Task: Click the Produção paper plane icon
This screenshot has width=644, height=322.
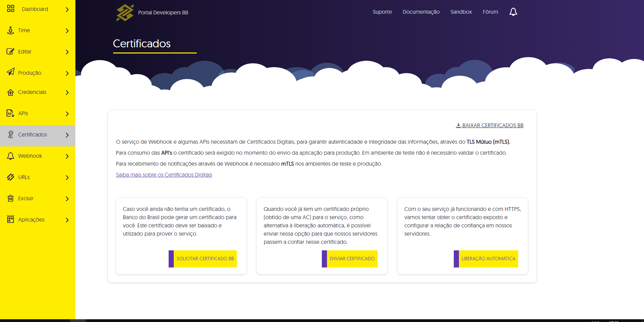Action: click(x=11, y=72)
